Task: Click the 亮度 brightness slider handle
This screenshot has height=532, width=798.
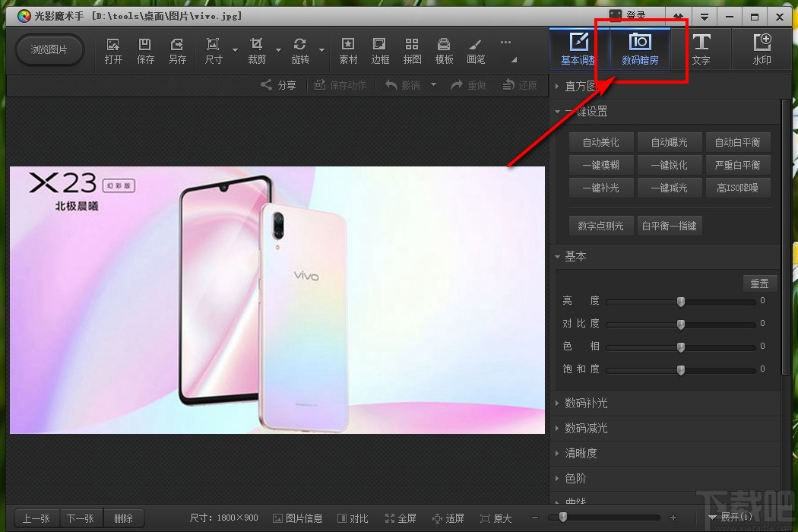Action: point(681,302)
